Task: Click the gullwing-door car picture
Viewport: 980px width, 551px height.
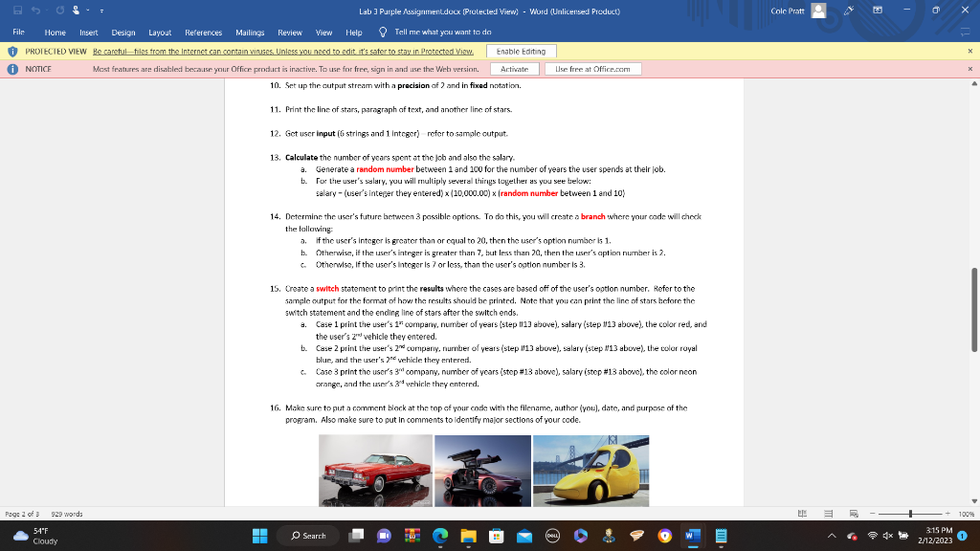Action: 482,471
